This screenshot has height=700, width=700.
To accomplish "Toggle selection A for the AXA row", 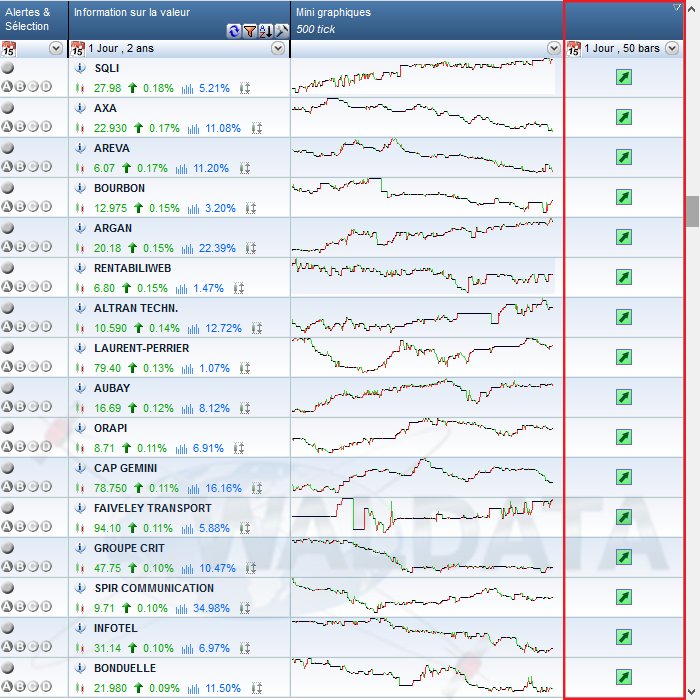I will (7, 126).
